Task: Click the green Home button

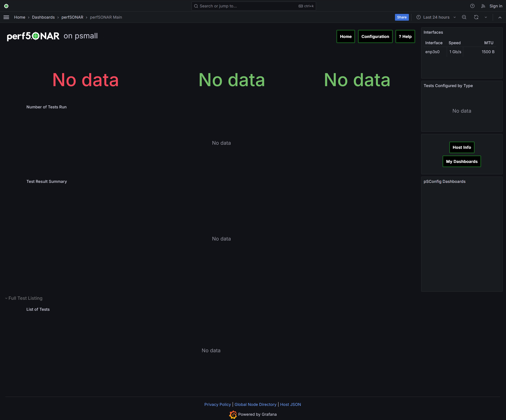Action: click(346, 36)
